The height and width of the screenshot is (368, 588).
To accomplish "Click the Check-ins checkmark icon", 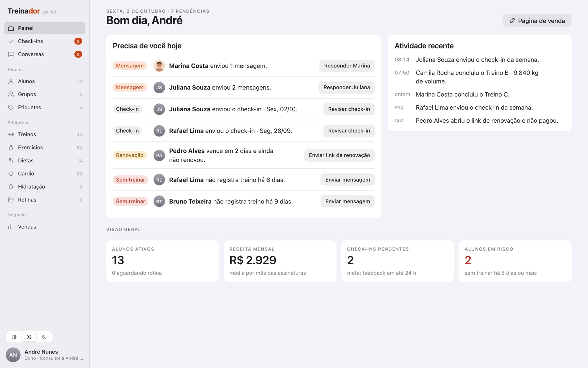I will click(x=11, y=41).
